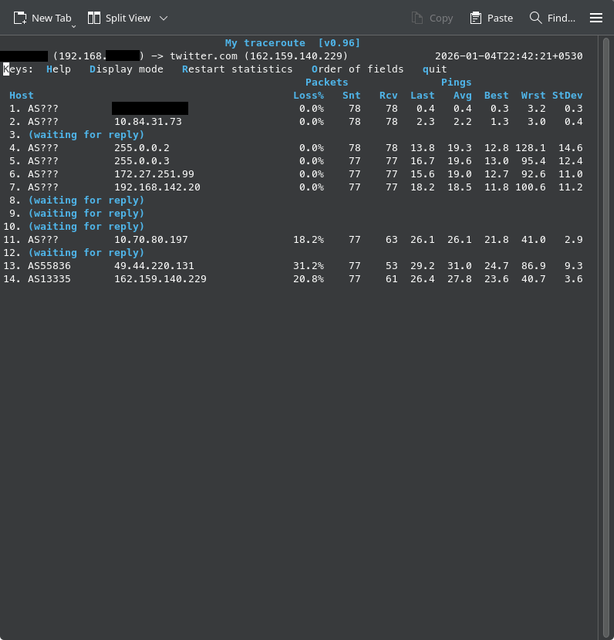Click the 86.9 worst ping value

point(534,266)
